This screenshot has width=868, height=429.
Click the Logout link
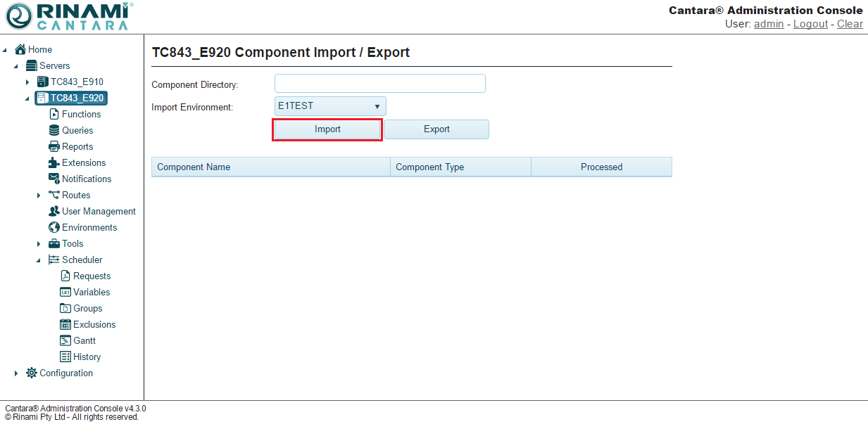pyautogui.click(x=810, y=24)
